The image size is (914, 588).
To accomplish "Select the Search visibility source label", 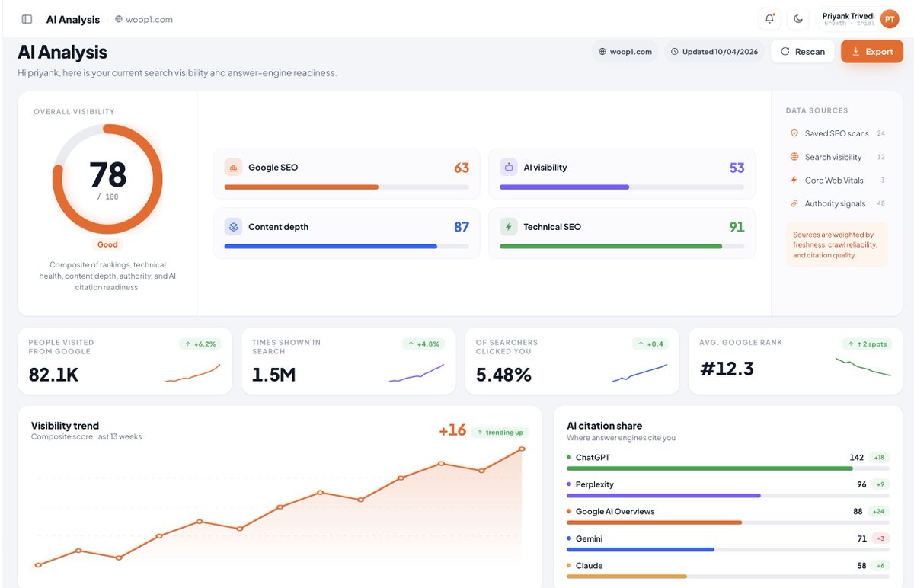I will (x=833, y=157).
